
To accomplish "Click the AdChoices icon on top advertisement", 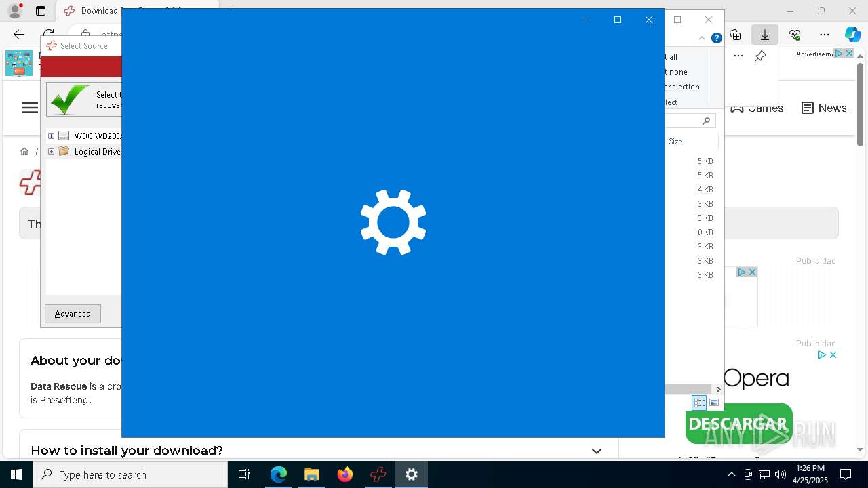I will pyautogui.click(x=839, y=54).
